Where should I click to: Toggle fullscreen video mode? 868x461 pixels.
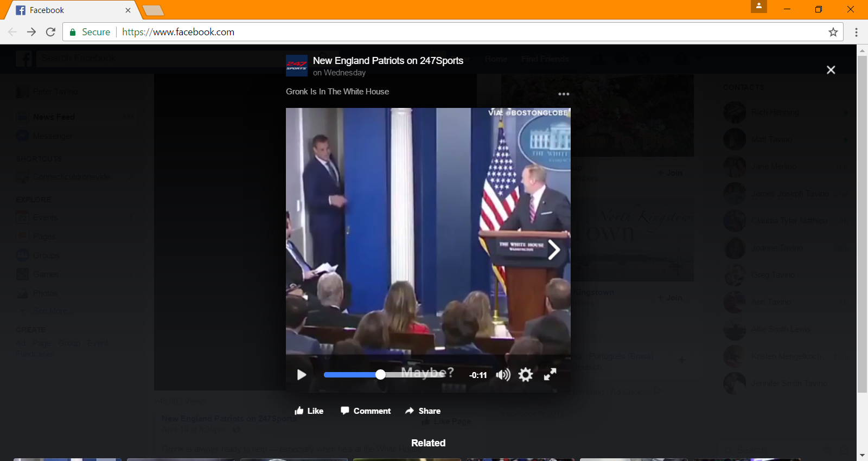pos(550,374)
